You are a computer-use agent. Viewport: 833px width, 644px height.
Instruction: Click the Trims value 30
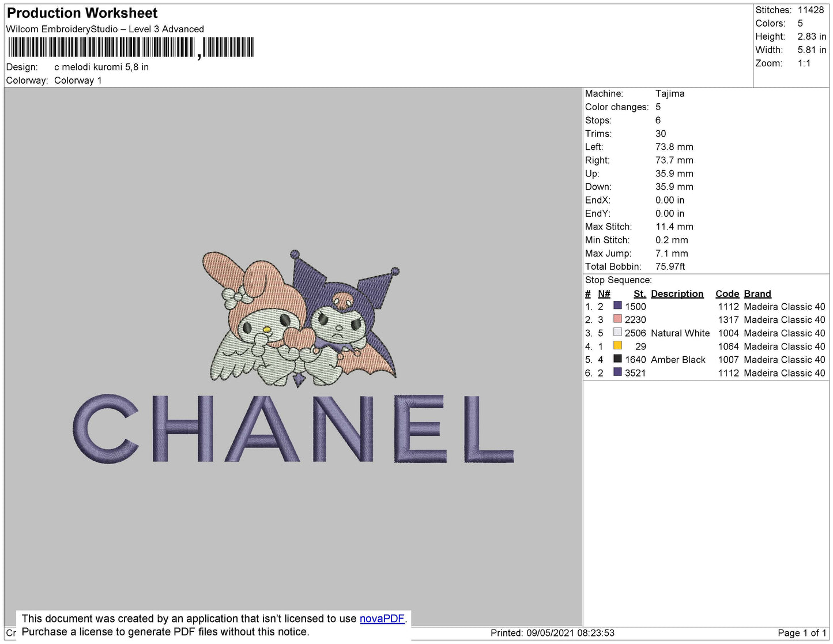click(661, 134)
